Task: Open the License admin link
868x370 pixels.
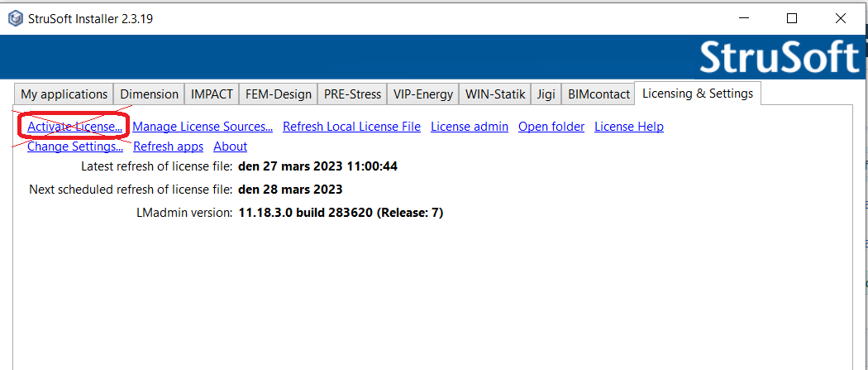Action: [470, 127]
